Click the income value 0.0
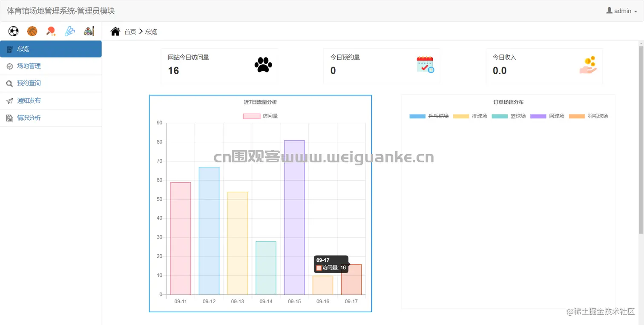The image size is (644, 325). [500, 71]
